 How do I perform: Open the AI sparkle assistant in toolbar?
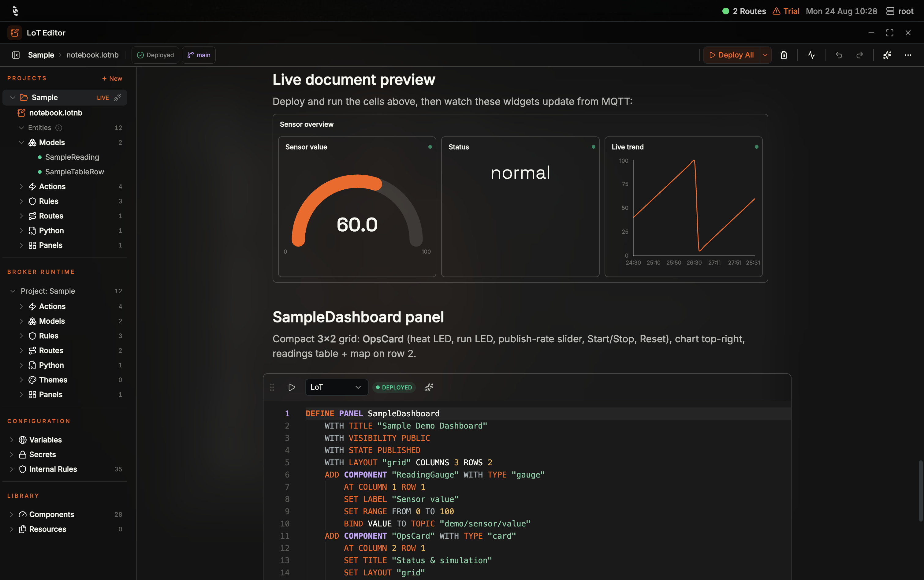coord(887,55)
